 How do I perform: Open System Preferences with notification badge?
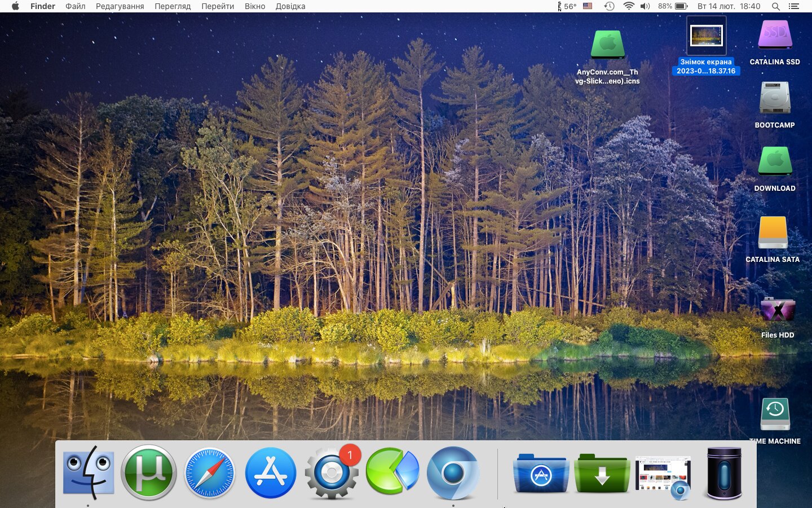coord(332,472)
